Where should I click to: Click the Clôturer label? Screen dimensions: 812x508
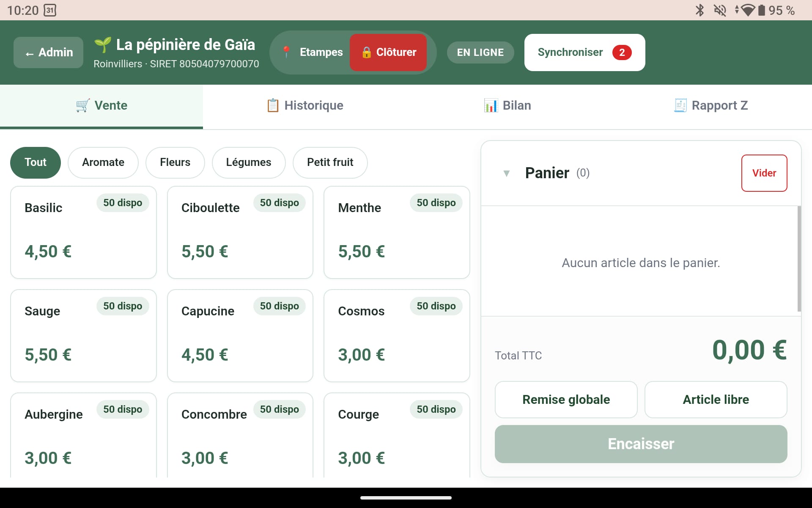tap(396, 52)
